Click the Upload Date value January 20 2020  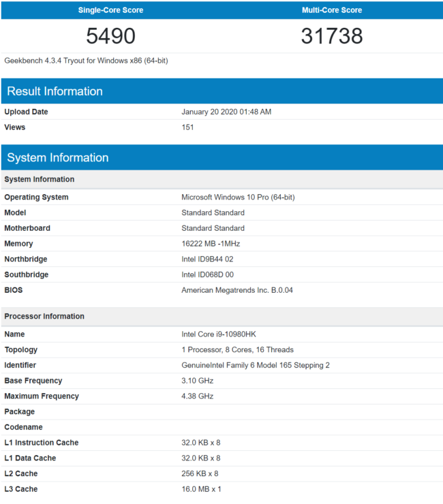[226, 112]
